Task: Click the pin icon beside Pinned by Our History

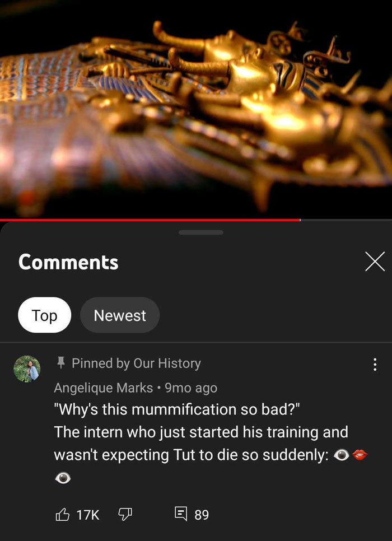Action: pyautogui.click(x=61, y=363)
